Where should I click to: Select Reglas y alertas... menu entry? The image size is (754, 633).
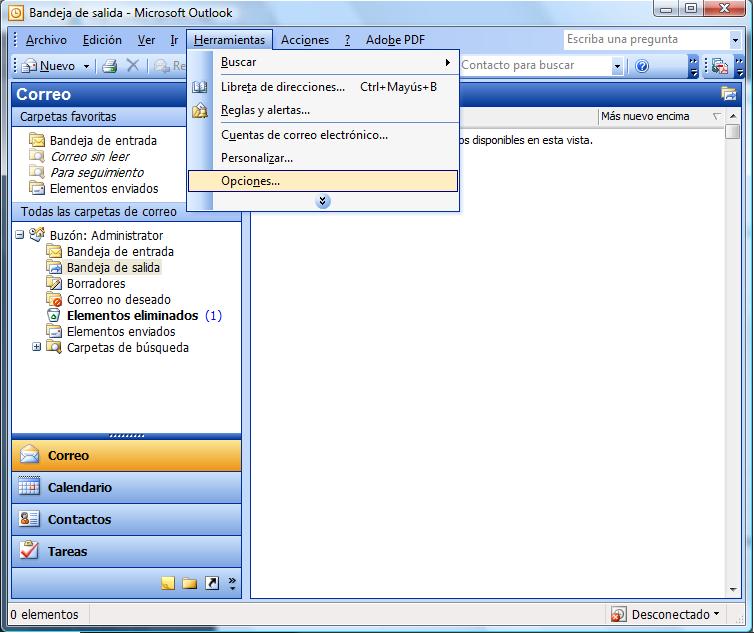tap(323, 110)
